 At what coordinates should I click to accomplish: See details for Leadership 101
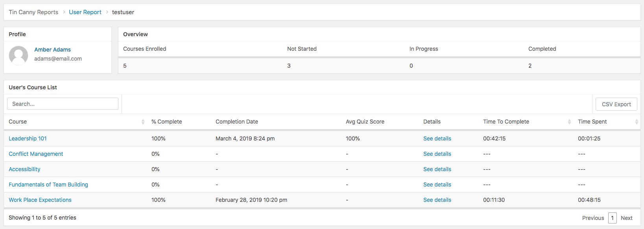[x=437, y=139]
